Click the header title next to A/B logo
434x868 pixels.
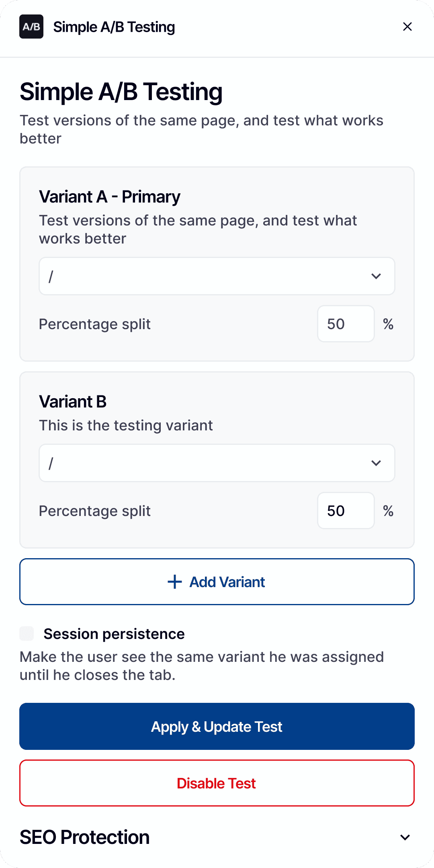[x=114, y=27]
